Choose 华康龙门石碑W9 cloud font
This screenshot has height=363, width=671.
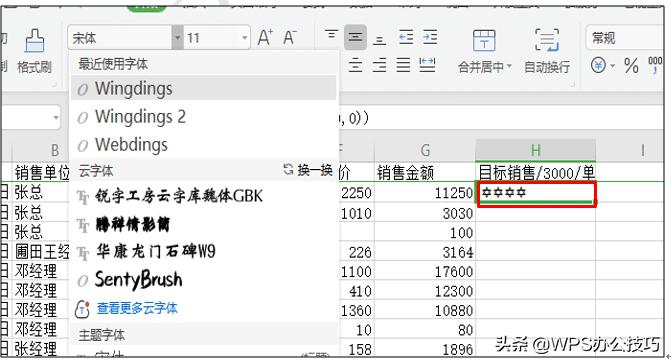point(204,251)
